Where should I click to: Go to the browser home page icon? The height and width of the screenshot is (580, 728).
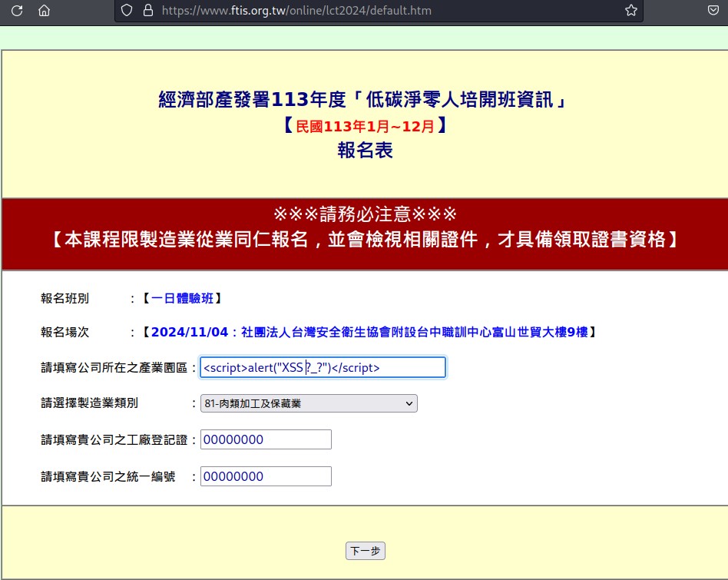point(44,10)
